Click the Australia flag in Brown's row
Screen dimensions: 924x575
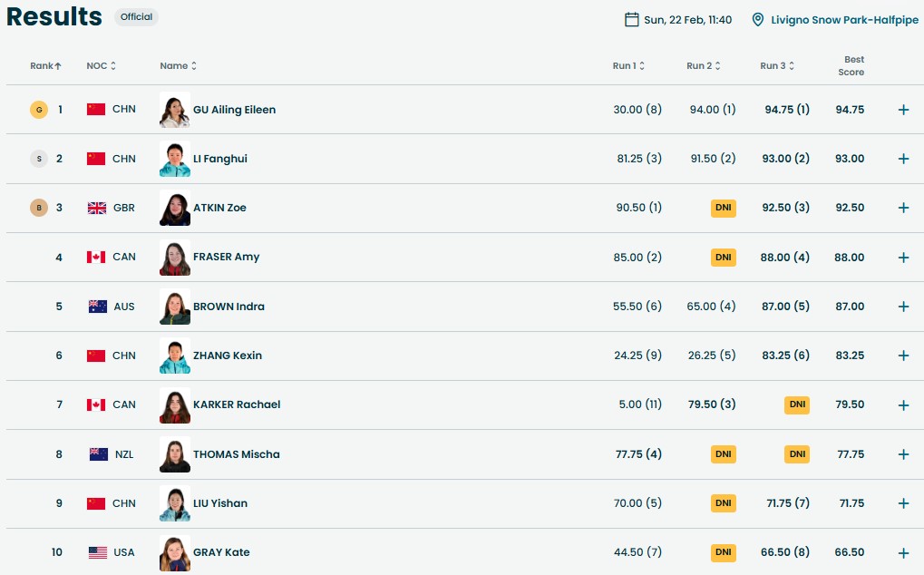click(97, 307)
